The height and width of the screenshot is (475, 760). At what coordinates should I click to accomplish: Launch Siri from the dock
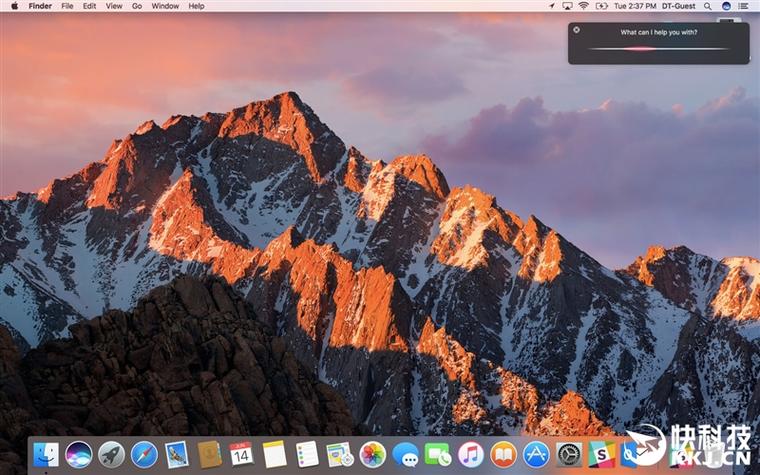click(79, 455)
